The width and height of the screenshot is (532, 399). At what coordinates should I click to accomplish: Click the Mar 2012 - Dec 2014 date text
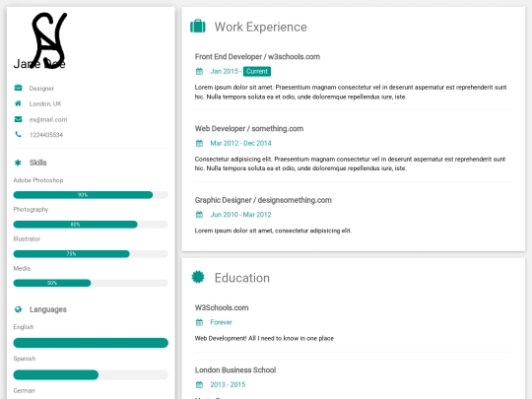point(240,143)
